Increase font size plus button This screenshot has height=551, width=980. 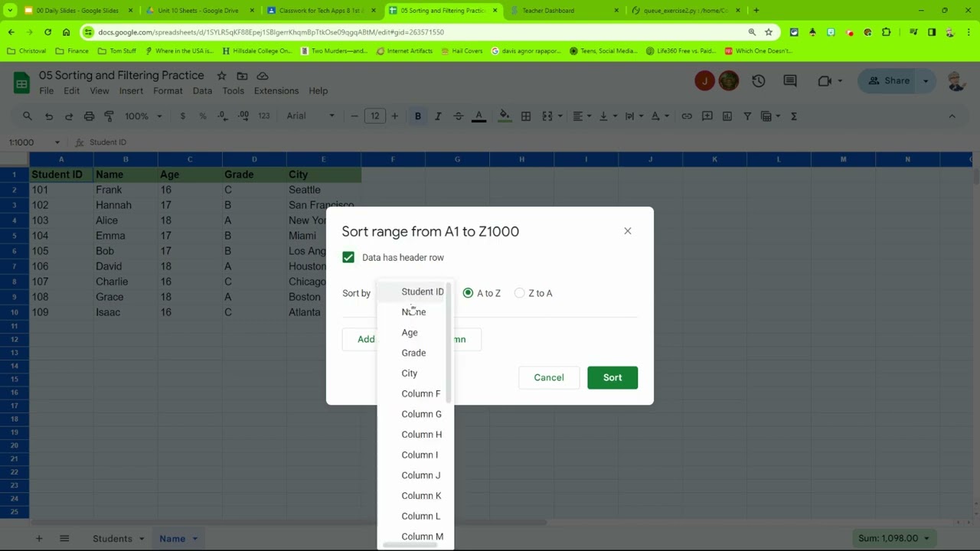coord(395,116)
